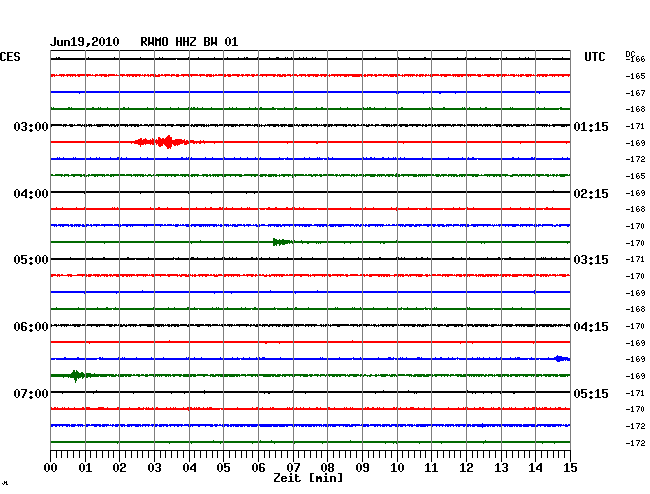The height and width of the screenshot is (494, 650).
Task: Click the 14 minute axis label
Action: pyautogui.click(x=535, y=468)
